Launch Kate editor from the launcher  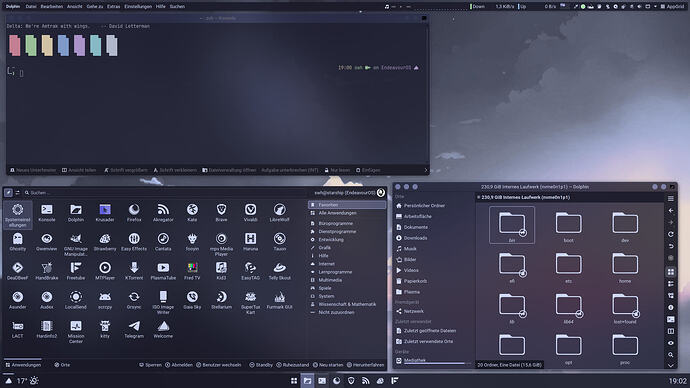(192, 212)
